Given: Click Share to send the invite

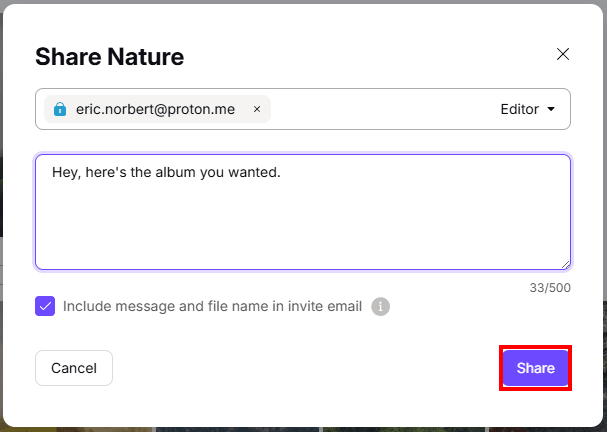Looking at the screenshot, I should tap(535, 368).
